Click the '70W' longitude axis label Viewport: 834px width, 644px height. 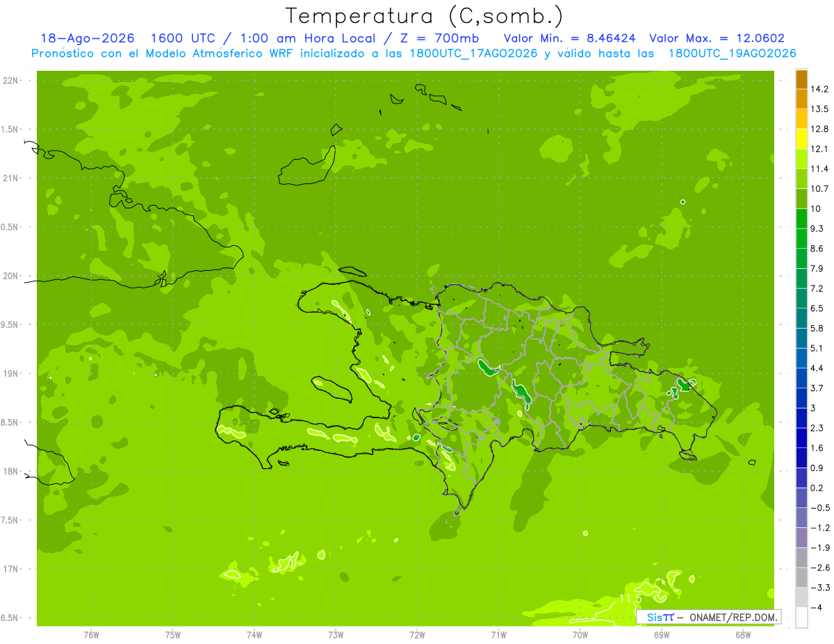click(x=580, y=634)
